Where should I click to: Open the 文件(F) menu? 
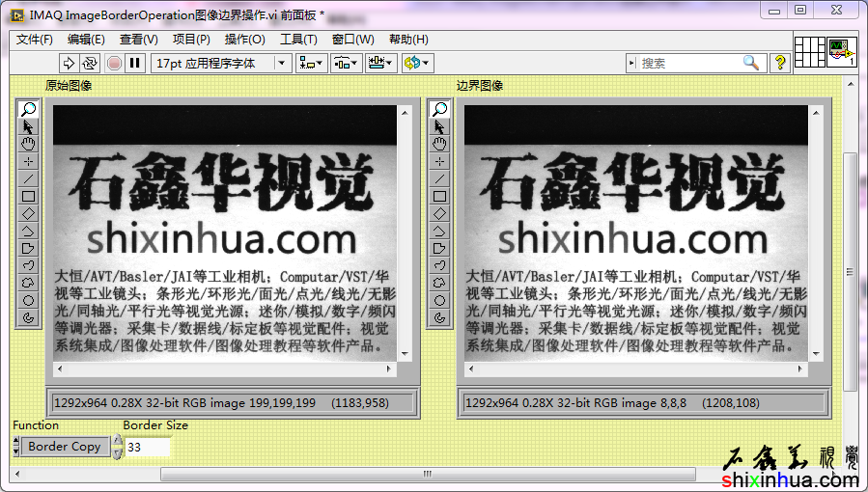(35, 40)
